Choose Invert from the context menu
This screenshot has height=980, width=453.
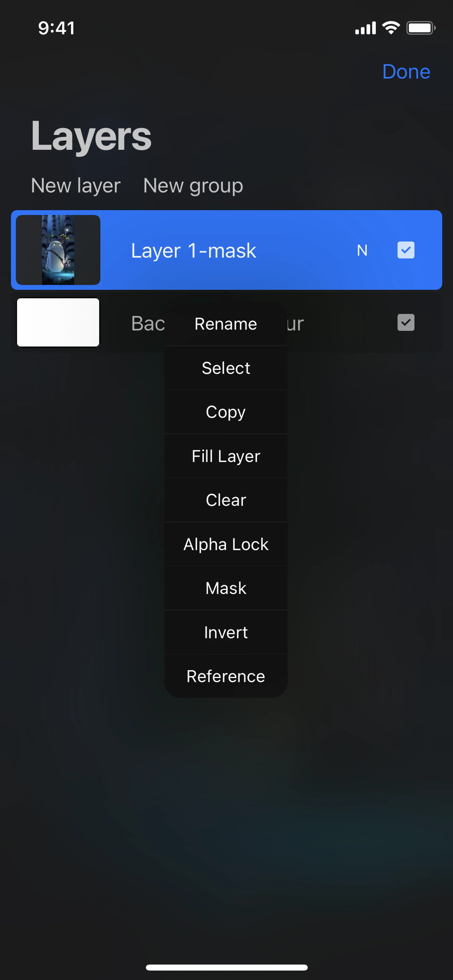click(x=226, y=632)
